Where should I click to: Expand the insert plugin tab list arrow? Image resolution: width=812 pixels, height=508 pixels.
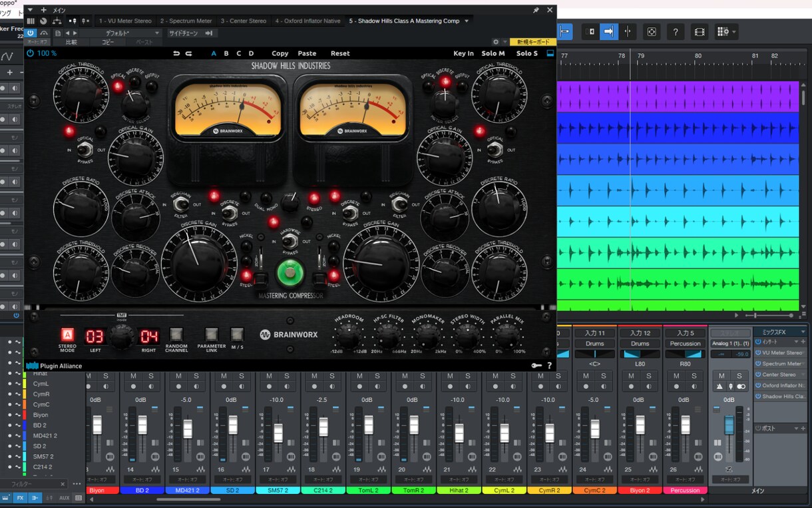point(467,21)
